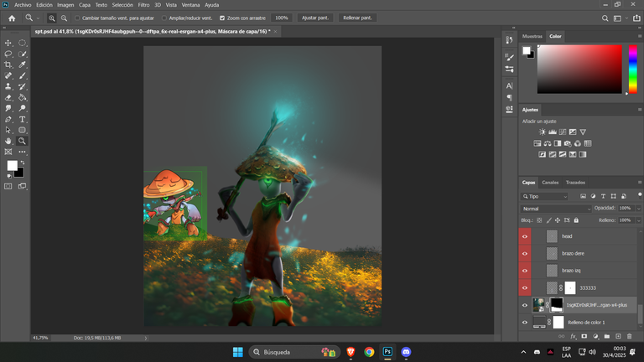Switch to the Muestras tab
The height and width of the screenshot is (362, 644).
[x=532, y=36]
